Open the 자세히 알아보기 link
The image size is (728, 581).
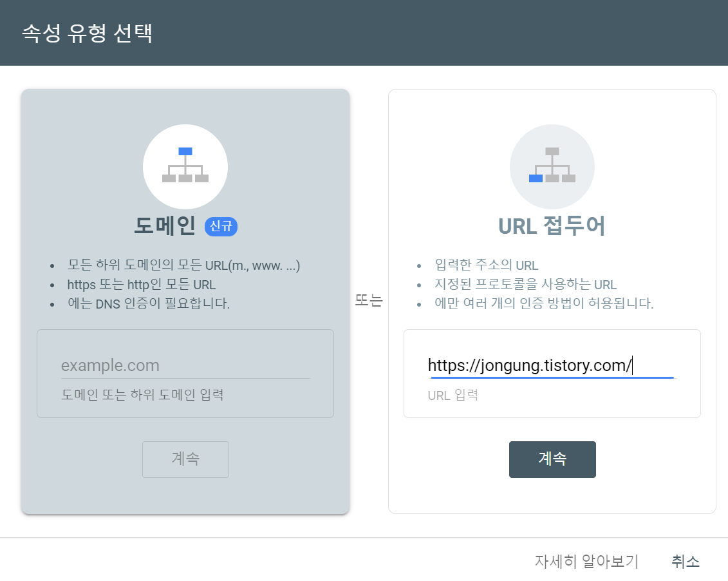(x=587, y=561)
